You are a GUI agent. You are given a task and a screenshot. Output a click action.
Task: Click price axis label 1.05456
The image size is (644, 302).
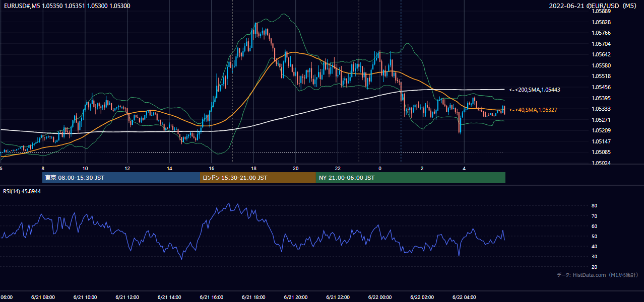point(601,87)
